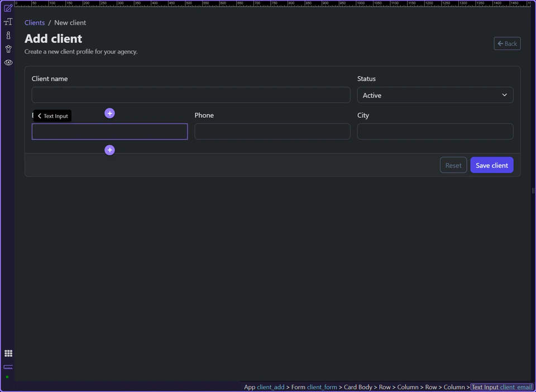Viewport: 536px width, 392px height.
Task: Open the component grid launcher
Action: (8, 353)
